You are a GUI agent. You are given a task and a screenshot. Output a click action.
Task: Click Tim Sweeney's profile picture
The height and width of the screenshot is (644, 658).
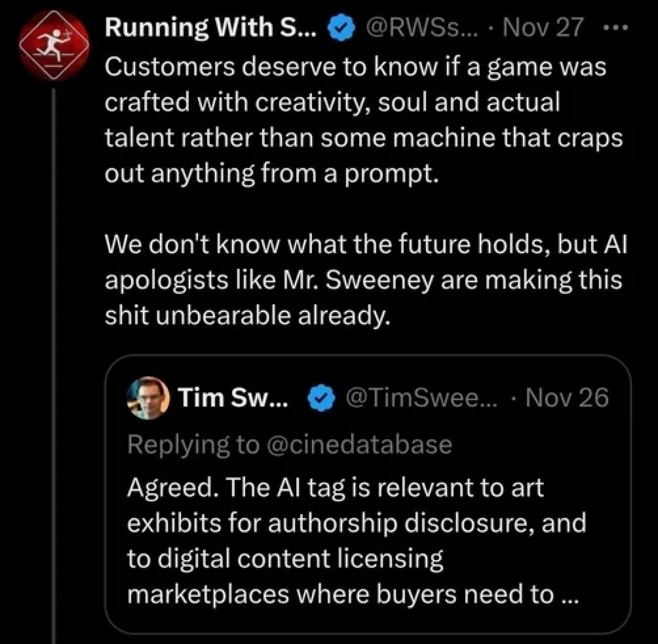148,398
